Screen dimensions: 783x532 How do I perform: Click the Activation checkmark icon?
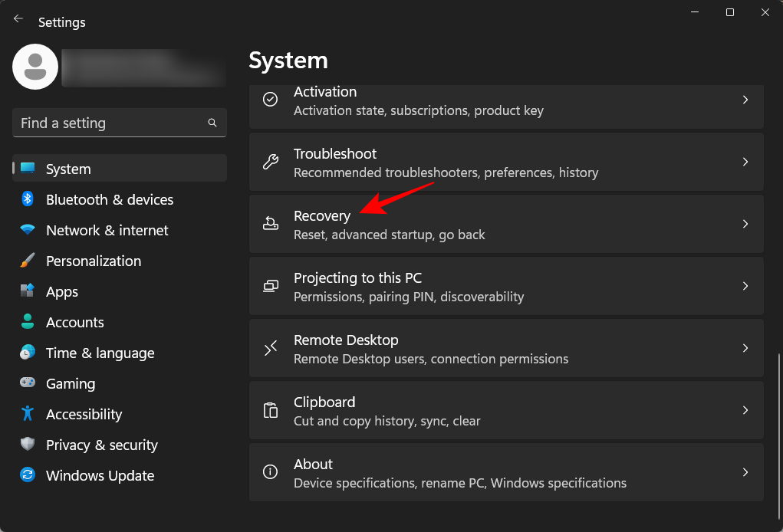pos(270,100)
